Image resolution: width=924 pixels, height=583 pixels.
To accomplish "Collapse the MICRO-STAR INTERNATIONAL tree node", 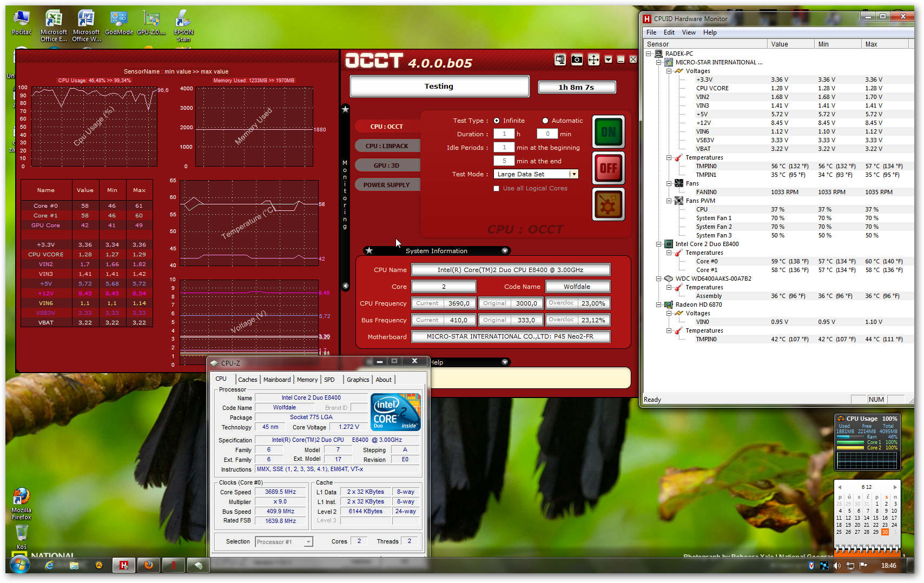I will pyautogui.click(x=658, y=62).
